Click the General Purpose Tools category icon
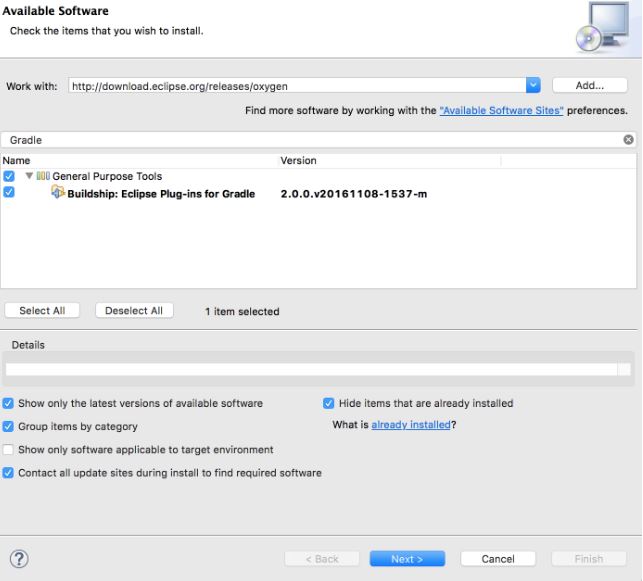The image size is (643, 581). (x=43, y=176)
